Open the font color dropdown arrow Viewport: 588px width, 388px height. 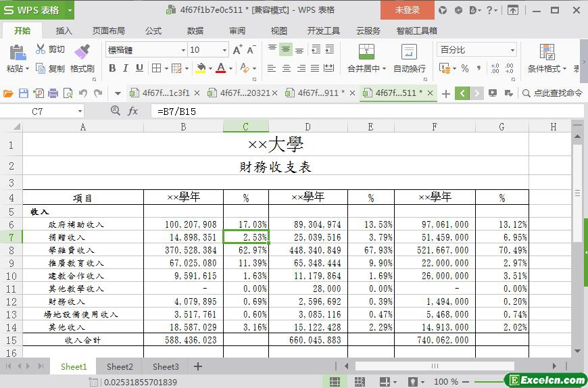[x=230, y=68]
